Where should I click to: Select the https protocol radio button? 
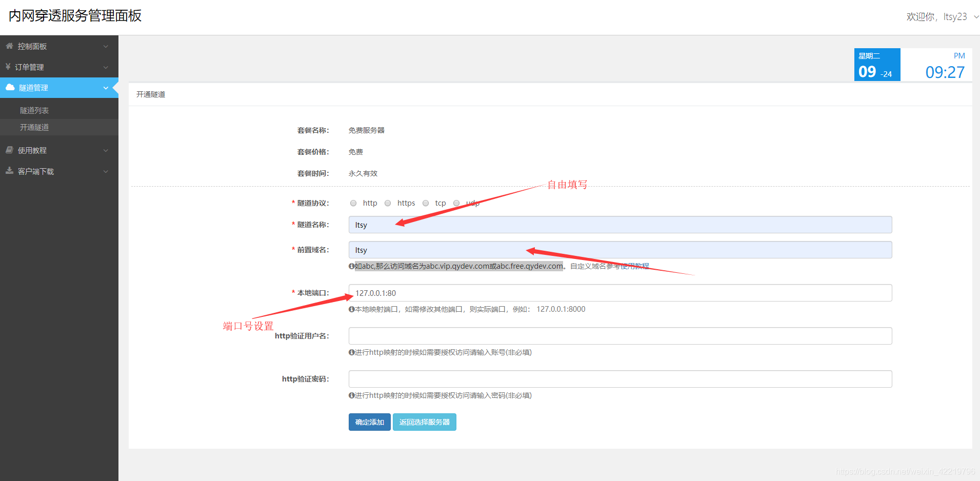[x=388, y=203]
